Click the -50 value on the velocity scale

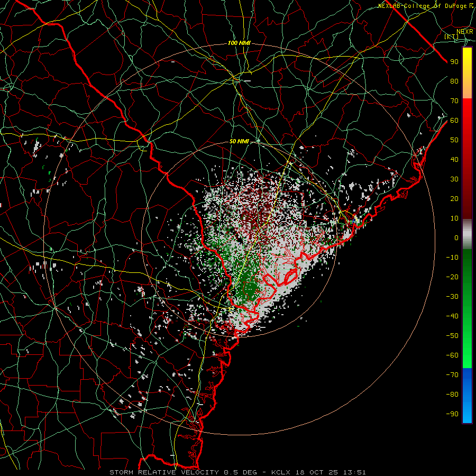coord(452,336)
